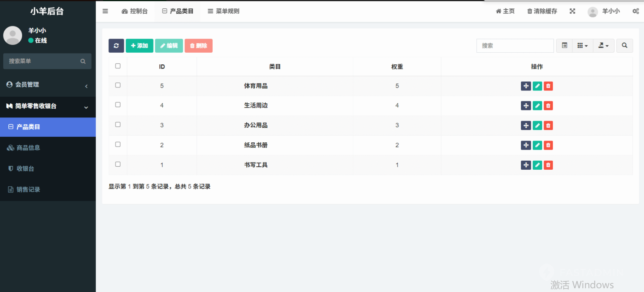Edit the 书写工具 row with pencil icon
Viewport: 644px width, 292px height.
[537, 165]
